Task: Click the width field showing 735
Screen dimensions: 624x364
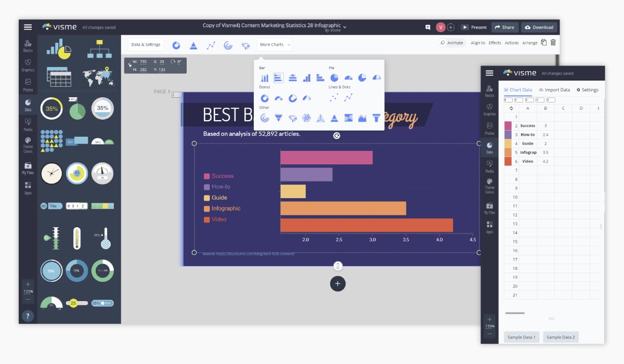Action: point(143,62)
